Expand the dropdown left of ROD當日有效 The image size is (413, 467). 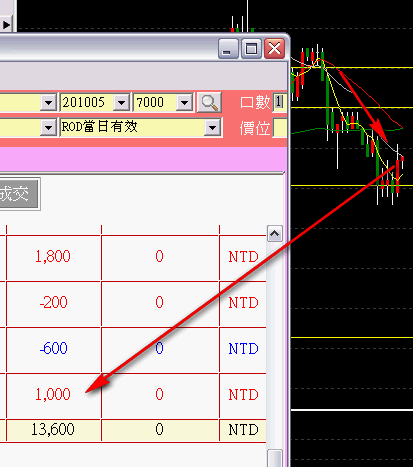pos(48,127)
